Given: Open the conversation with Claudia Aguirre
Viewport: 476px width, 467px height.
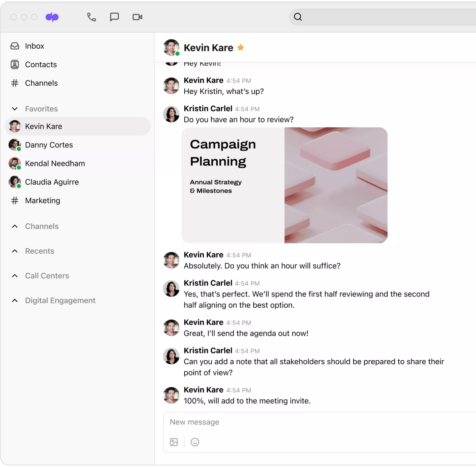Looking at the screenshot, I should 52,182.
